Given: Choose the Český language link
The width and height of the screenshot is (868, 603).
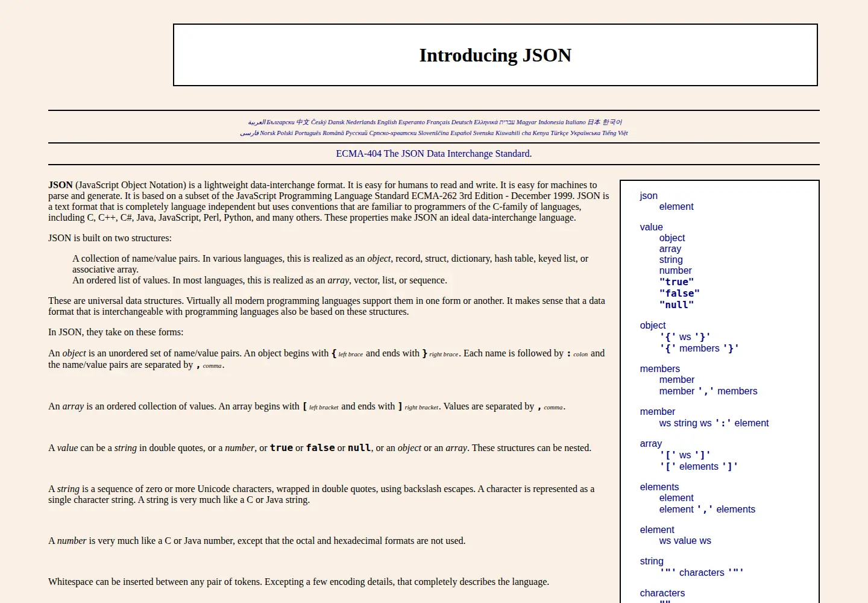Looking at the screenshot, I should 319,122.
